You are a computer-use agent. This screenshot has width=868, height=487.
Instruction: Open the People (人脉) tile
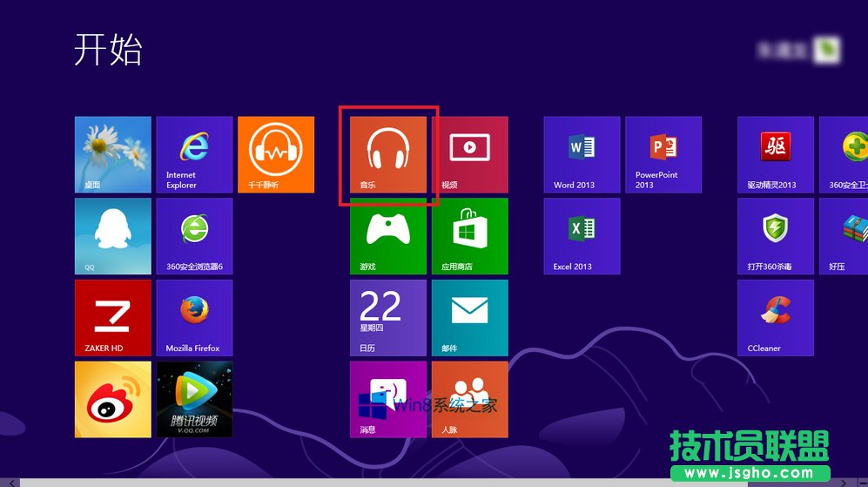[x=470, y=399]
